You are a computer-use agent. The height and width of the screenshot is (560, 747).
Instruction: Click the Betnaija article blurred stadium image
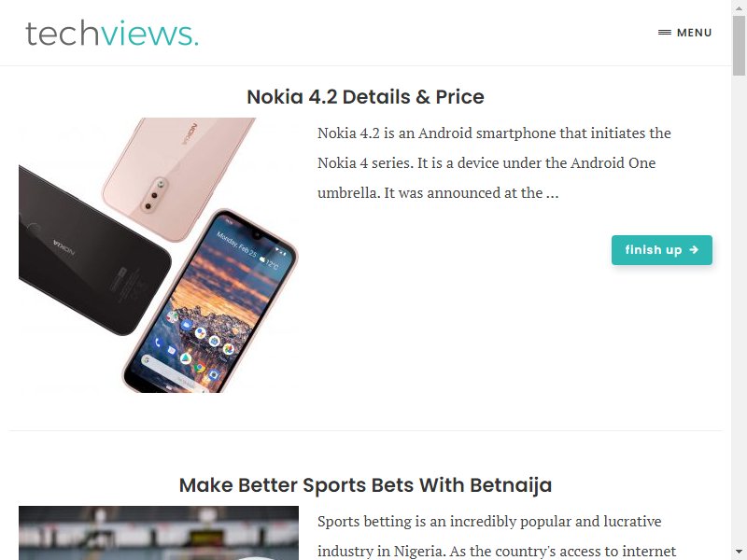[x=159, y=533]
